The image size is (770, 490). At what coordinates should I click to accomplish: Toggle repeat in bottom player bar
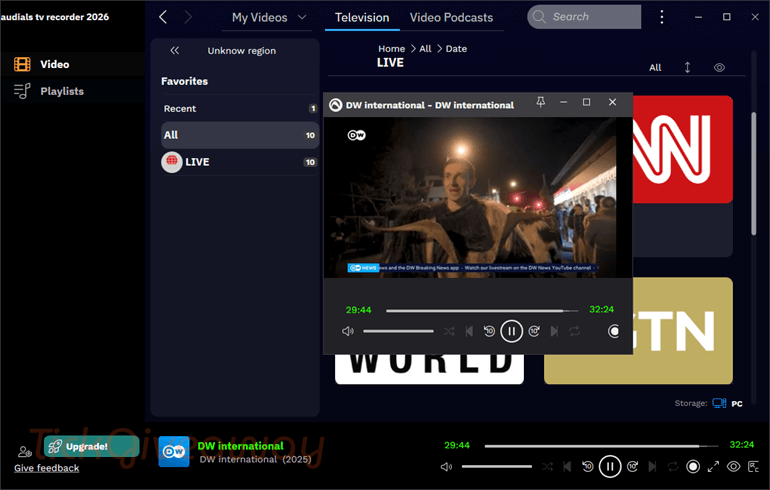pyautogui.click(x=673, y=467)
